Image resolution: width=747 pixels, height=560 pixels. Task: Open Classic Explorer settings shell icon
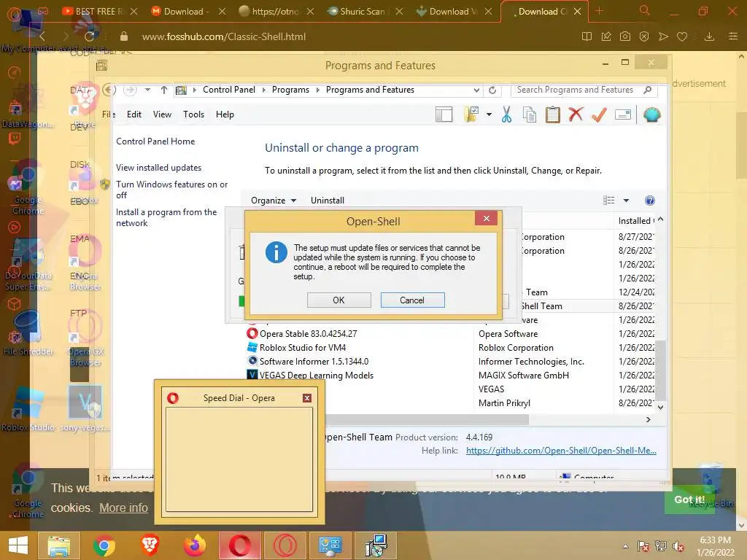pyautogui.click(x=651, y=114)
